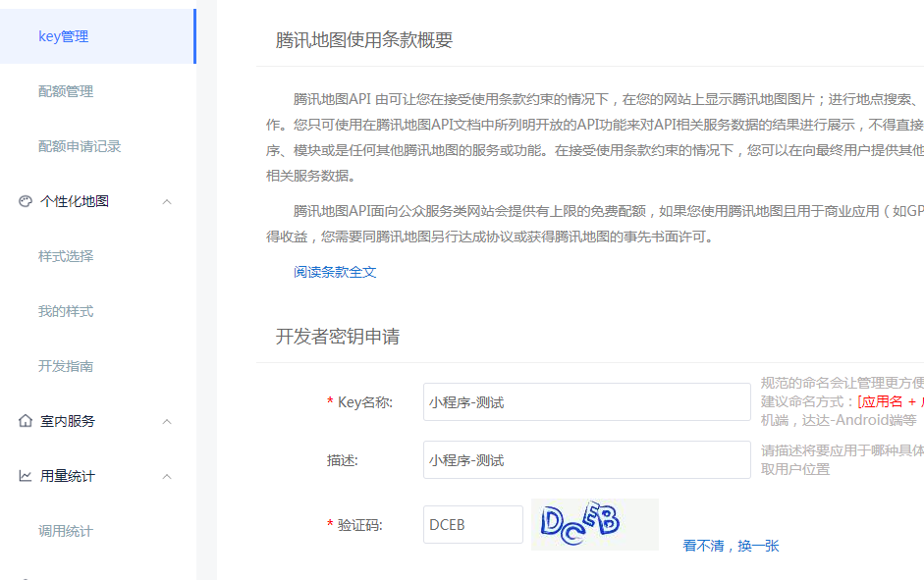This screenshot has width=924, height=580.
Task: Focus the 描述 input field
Action: point(587,460)
